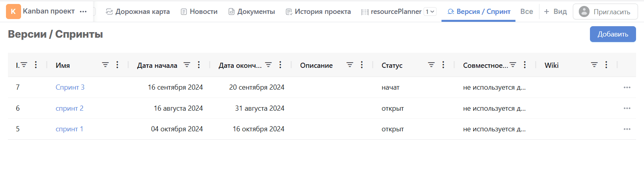The image size is (644, 171).
Task: Open three-dot menu of Wiki column
Action: [x=606, y=65]
